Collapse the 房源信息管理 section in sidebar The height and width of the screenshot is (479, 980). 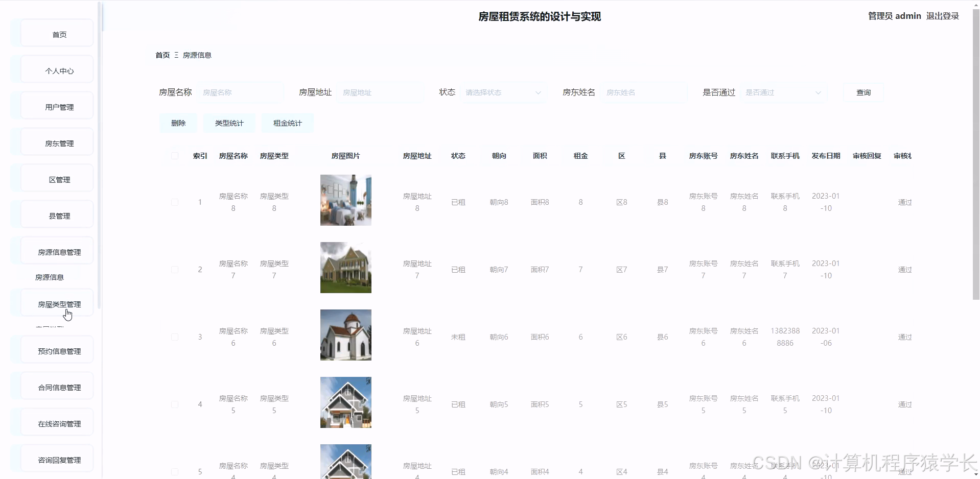[59, 251]
